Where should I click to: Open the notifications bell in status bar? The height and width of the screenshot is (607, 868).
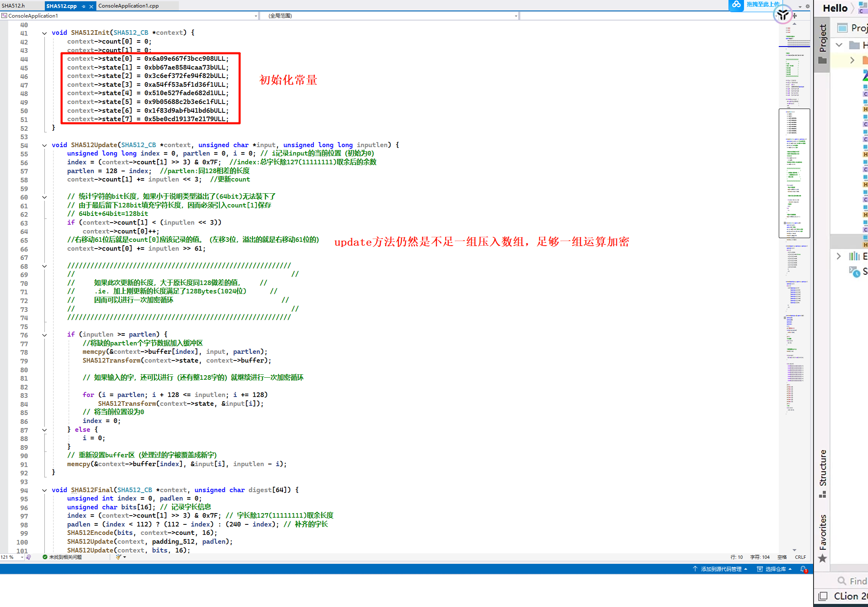803,569
